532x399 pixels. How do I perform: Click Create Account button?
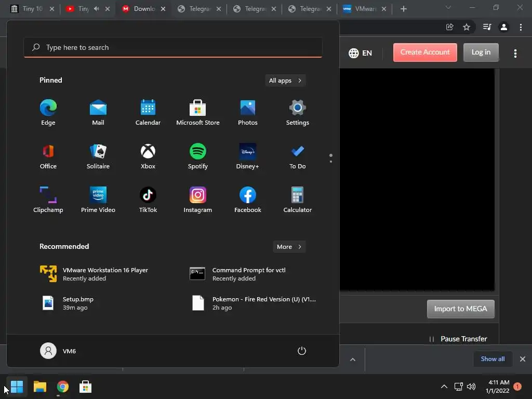point(425,52)
